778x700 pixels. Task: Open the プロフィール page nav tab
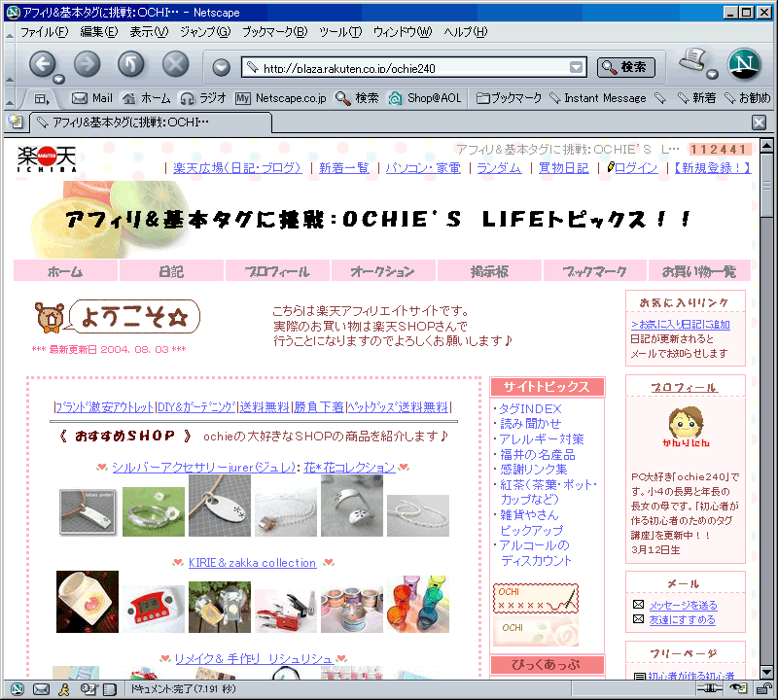click(x=277, y=271)
